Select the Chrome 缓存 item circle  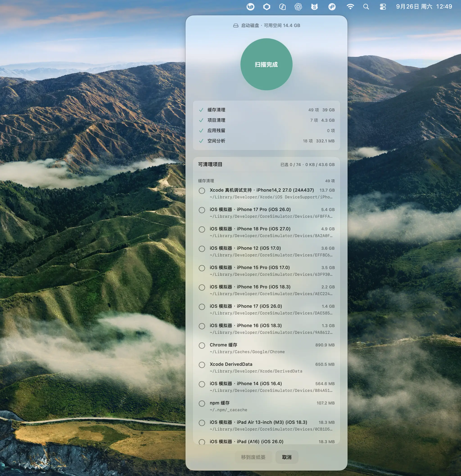click(202, 346)
